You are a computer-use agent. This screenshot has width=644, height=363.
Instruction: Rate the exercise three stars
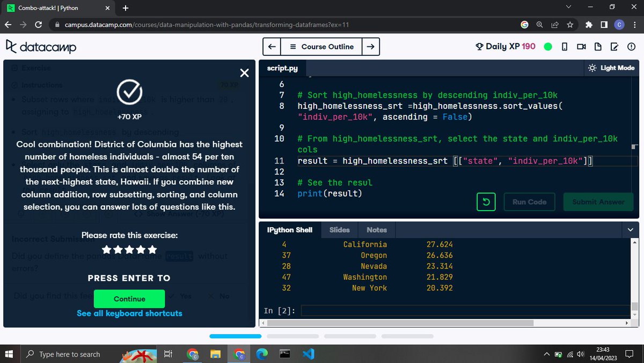[x=129, y=249]
